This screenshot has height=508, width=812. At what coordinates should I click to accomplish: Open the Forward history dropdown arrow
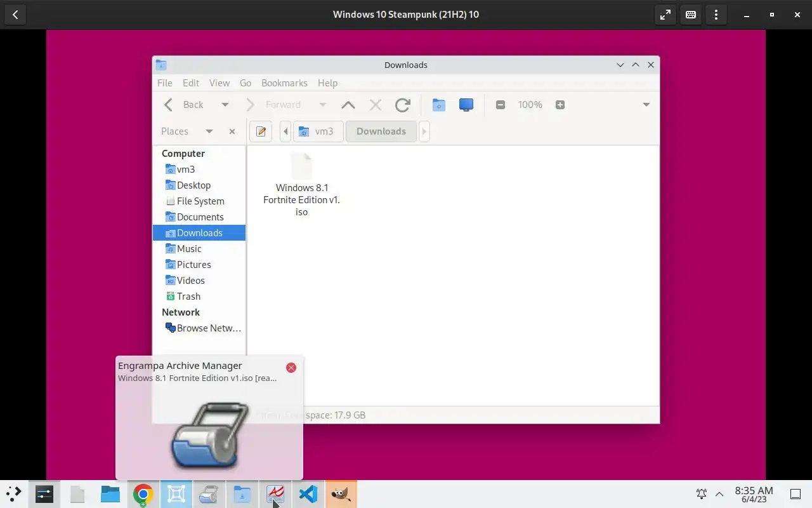pyautogui.click(x=322, y=105)
